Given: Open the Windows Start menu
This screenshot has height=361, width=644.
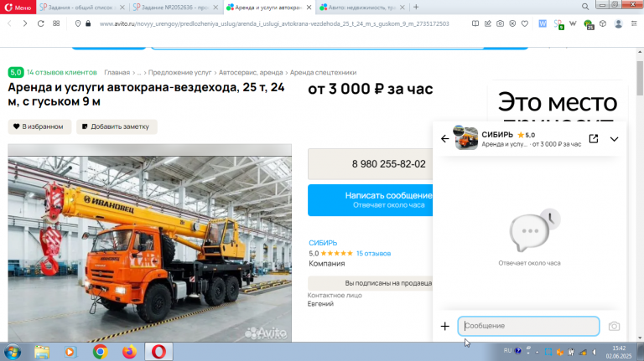Looking at the screenshot, I should click(13, 352).
